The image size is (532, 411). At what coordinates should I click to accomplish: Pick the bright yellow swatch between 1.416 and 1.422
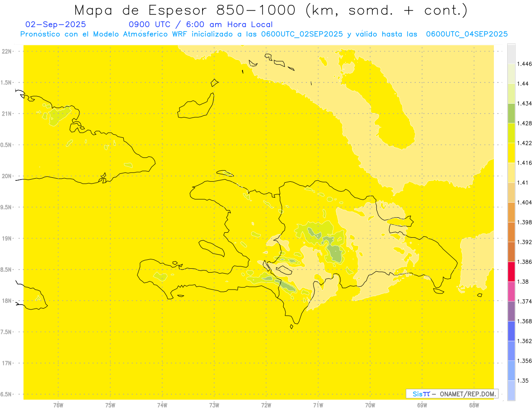point(511,153)
